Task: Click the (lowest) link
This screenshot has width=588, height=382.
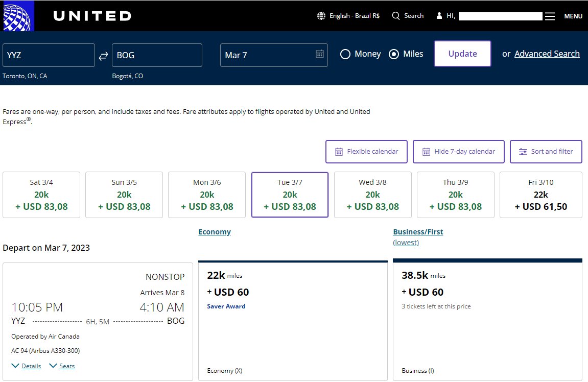Action: click(x=406, y=243)
